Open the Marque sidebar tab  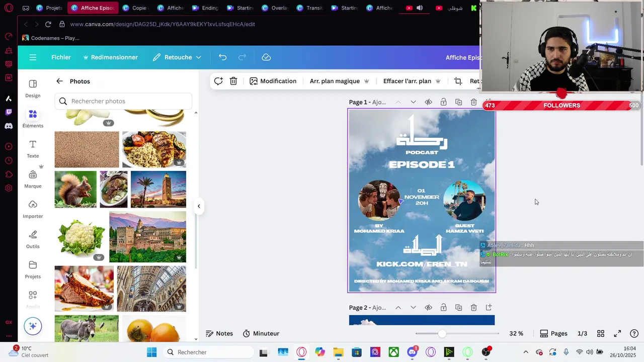(33, 179)
